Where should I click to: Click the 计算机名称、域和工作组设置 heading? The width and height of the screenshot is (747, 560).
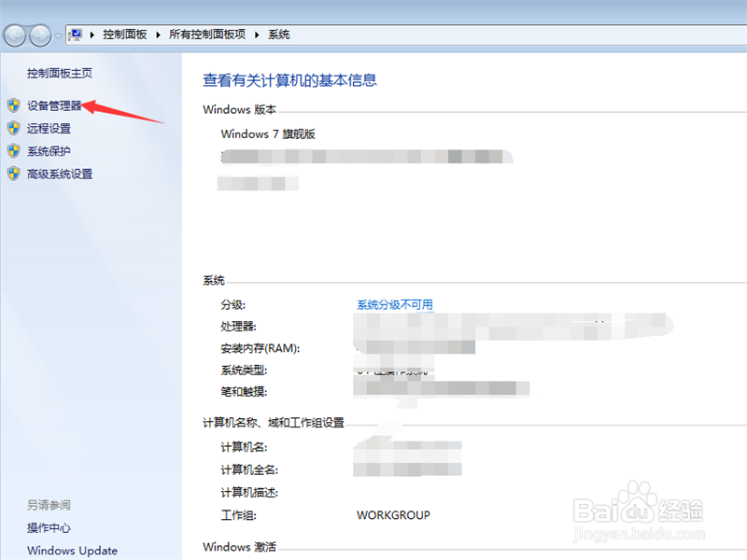coord(274,423)
